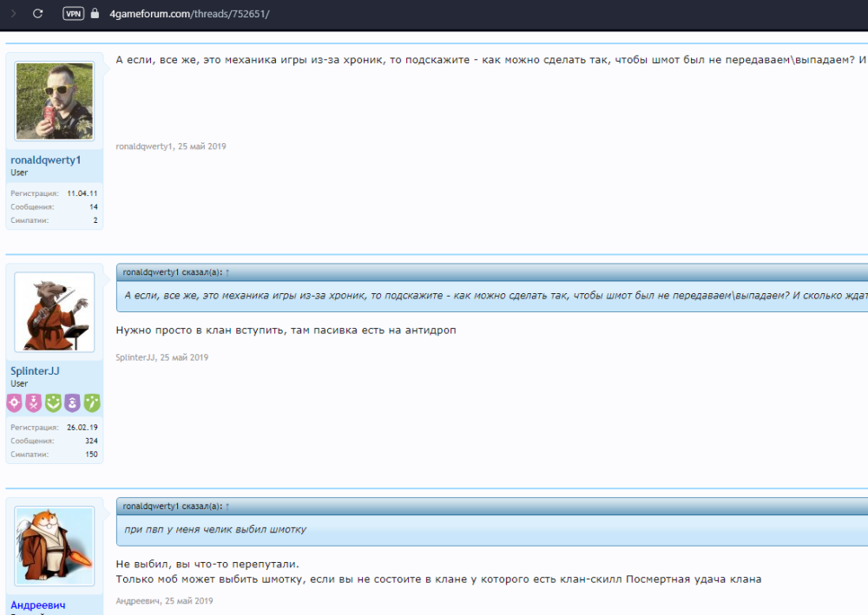The height and width of the screenshot is (615, 868).
Task: Open ronaldqwerty1's avatar photo
Action: (x=54, y=101)
